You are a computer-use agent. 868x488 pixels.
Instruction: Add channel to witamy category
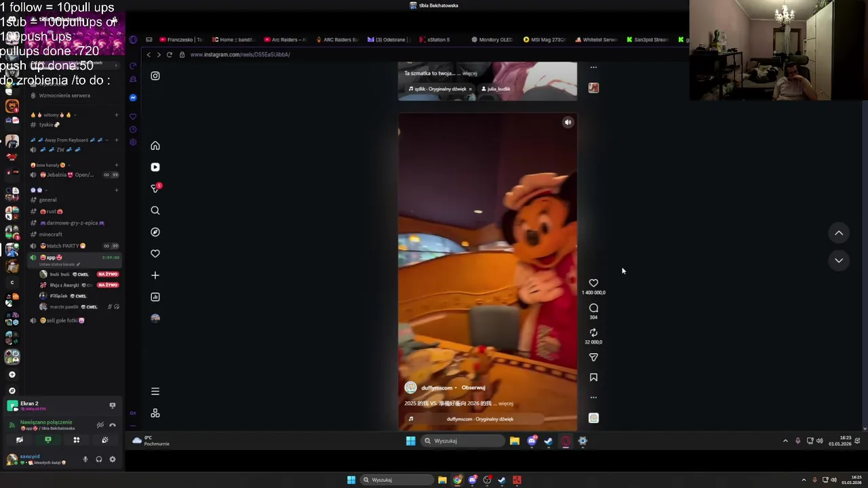click(117, 115)
